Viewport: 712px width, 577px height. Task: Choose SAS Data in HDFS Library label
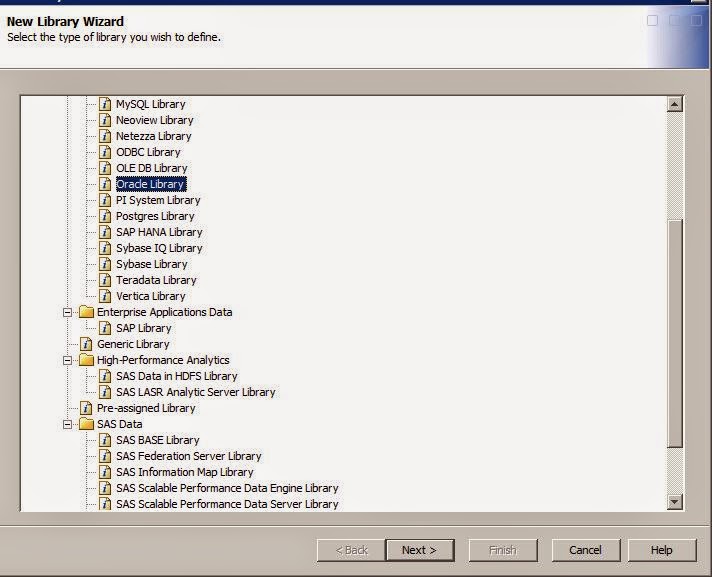[177, 376]
